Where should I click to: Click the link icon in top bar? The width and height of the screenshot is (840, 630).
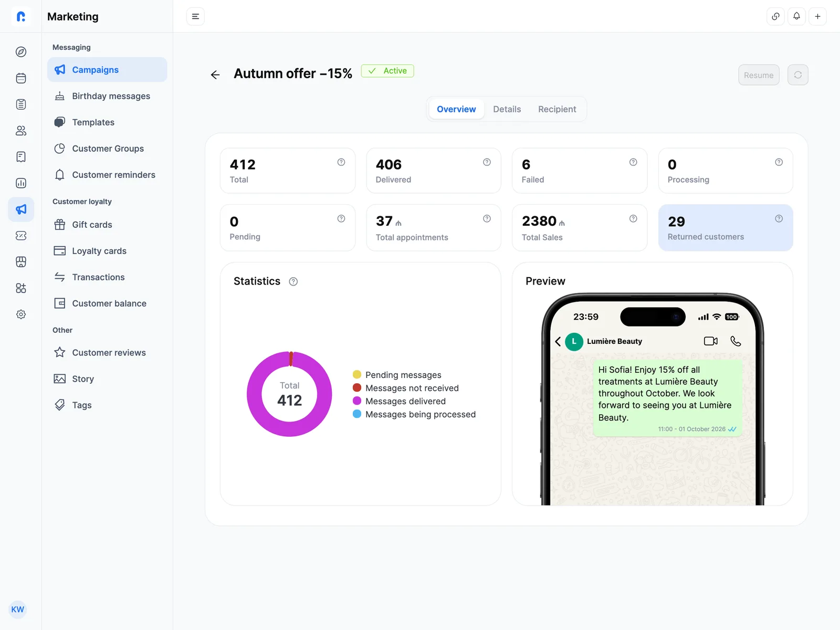pyautogui.click(x=775, y=16)
